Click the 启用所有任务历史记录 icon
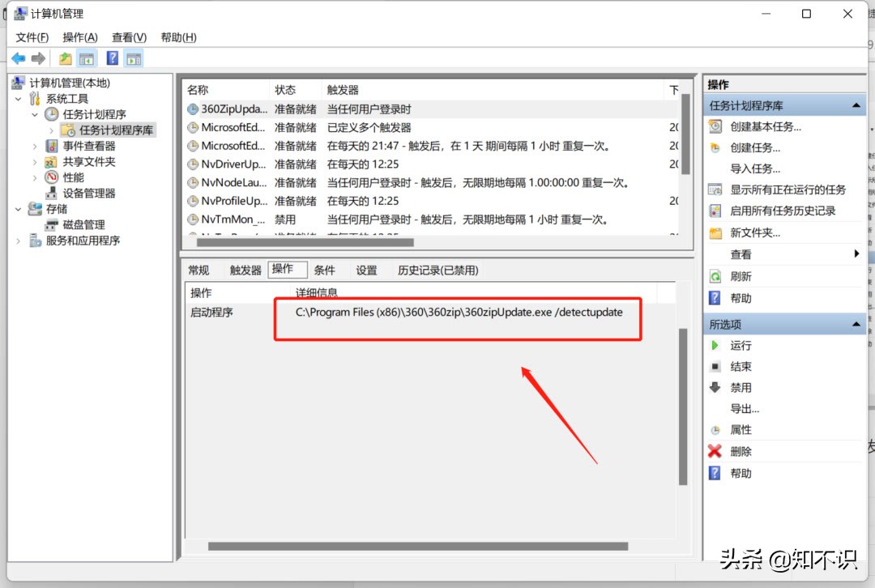Screen dimensions: 875x588 click(x=715, y=211)
